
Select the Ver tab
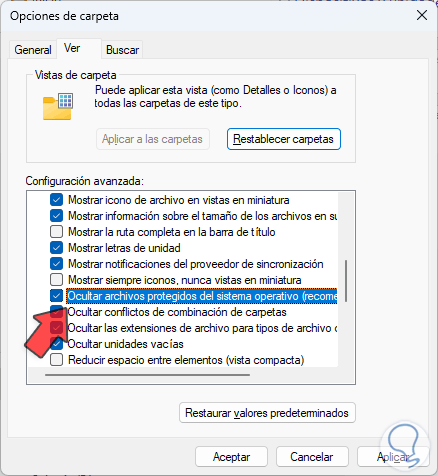point(72,48)
